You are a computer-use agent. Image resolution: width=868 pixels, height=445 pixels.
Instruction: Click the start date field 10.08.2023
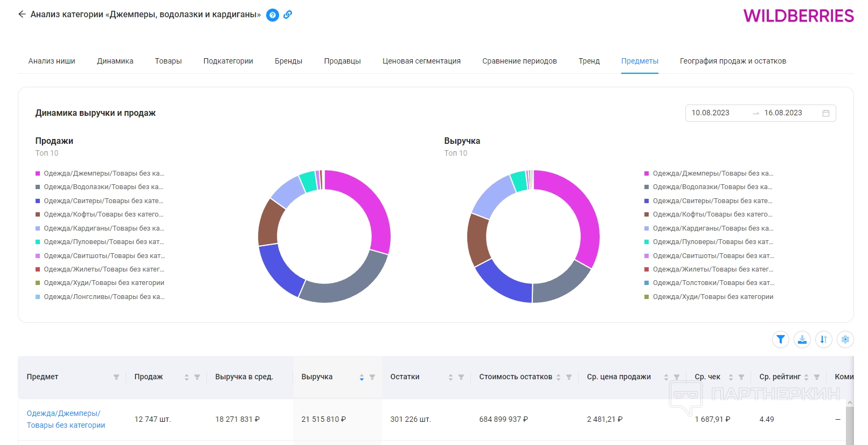710,113
